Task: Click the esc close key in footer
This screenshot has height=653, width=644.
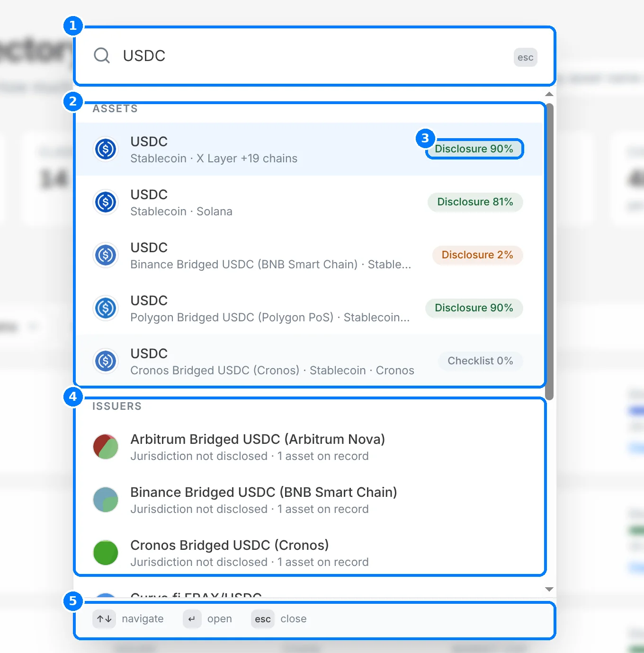Action: [x=263, y=619]
